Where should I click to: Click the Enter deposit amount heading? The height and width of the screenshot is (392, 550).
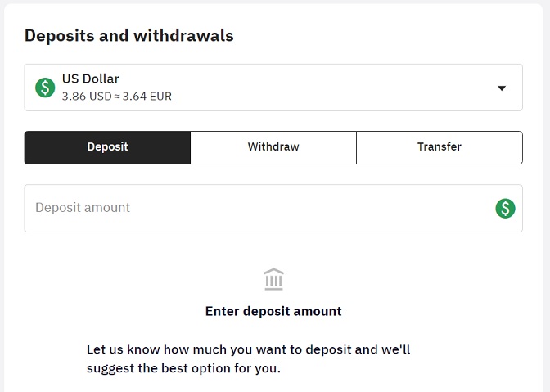click(x=273, y=311)
